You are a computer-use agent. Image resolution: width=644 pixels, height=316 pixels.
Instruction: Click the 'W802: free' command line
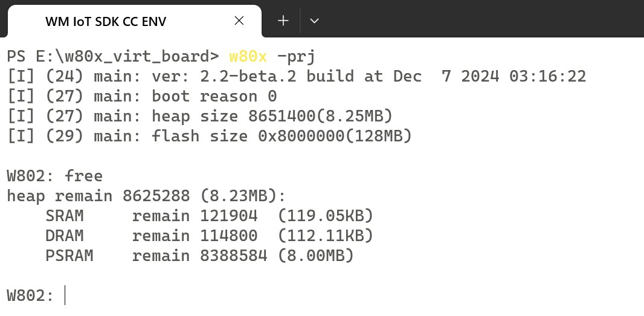click(x=54, y=176)
